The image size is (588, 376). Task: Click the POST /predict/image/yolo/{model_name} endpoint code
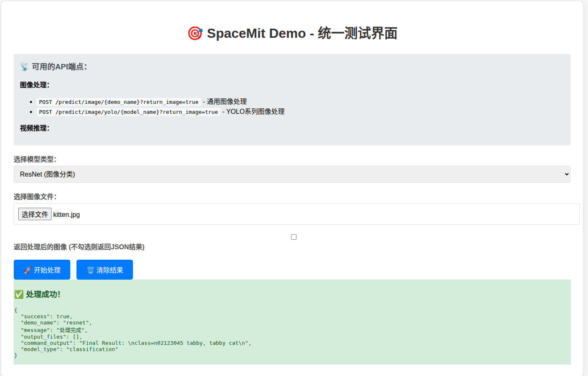pos(128,112)
